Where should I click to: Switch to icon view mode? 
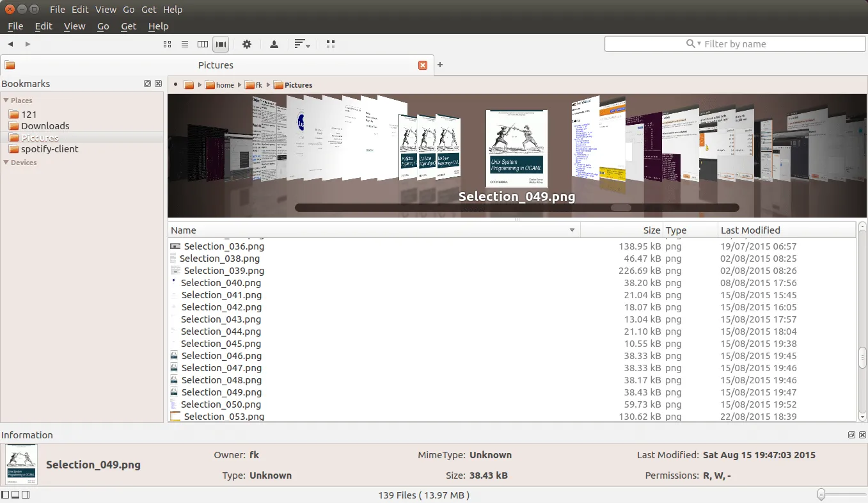click(x=167, y=44)
